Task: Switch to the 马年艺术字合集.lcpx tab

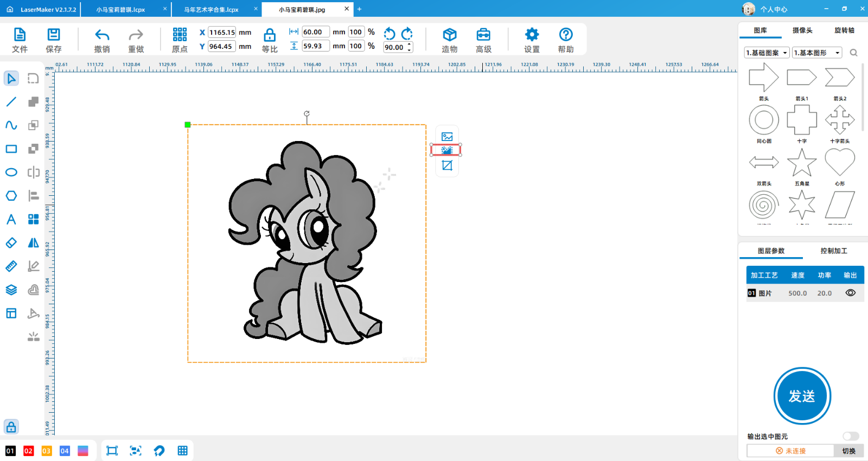Action: [x=212, y=9]
